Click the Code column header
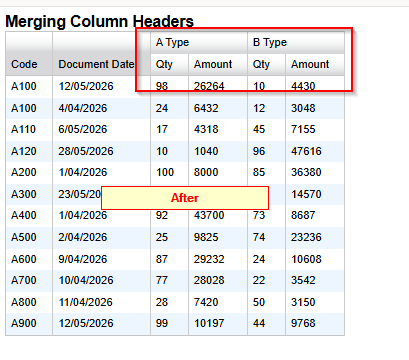 pyautogui.click(x=29, y=54)
